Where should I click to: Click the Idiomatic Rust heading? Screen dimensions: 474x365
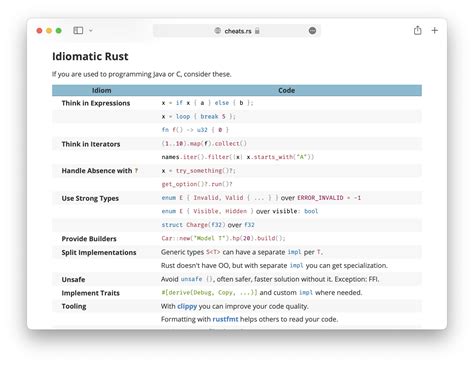(90, 56)
